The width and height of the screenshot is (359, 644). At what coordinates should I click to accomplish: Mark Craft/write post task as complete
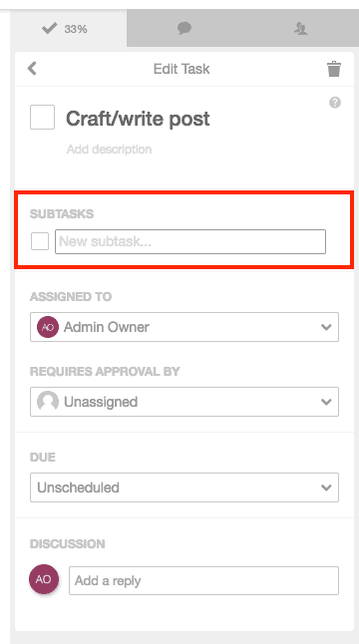[x=42, y=117]
